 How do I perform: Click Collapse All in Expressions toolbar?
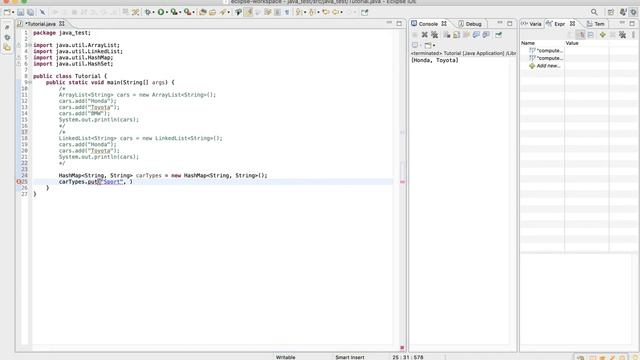coord(591,35)
